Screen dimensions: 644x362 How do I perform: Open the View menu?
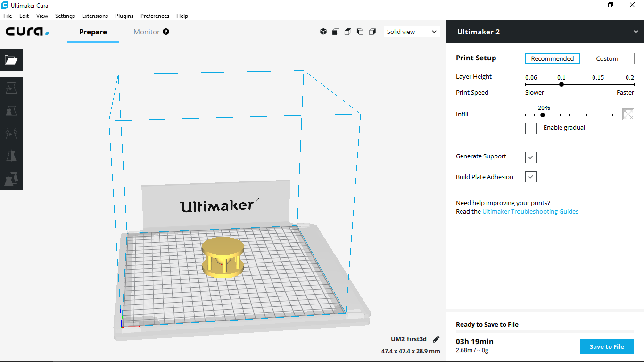pos(42,16)
